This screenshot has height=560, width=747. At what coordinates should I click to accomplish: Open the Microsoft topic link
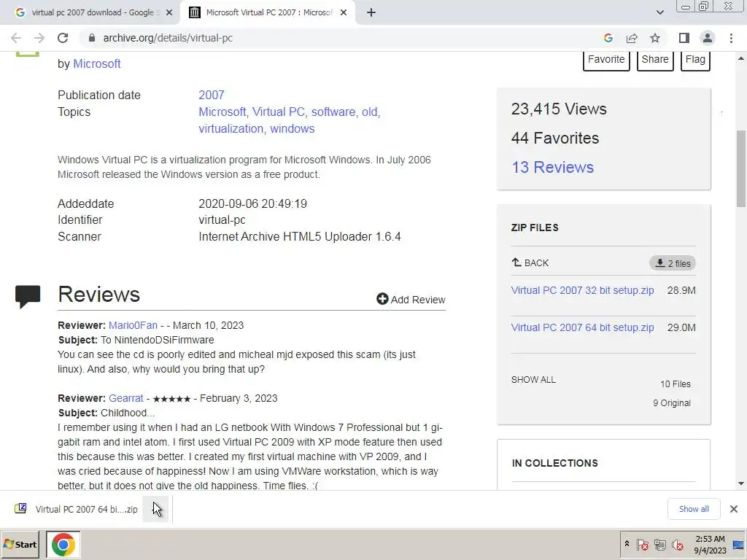(x=222, y=112)
